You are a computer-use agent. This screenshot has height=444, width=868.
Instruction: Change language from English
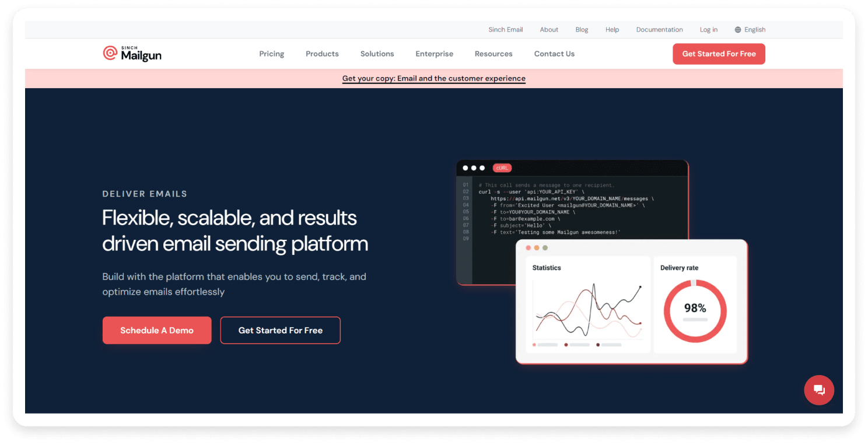coord(755,30)
